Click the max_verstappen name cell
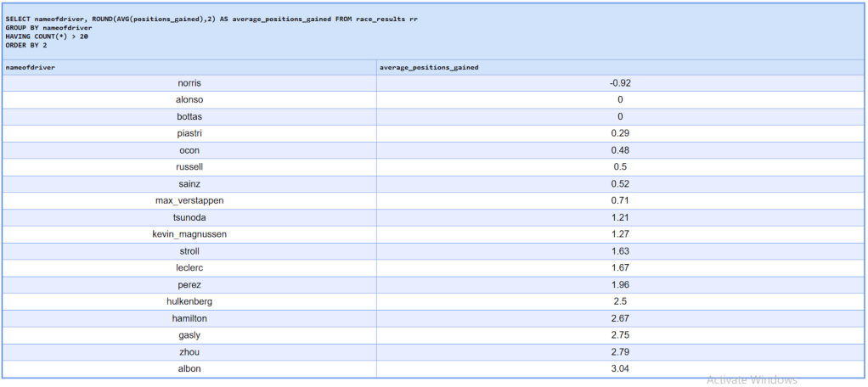Image resolution: width=868 pixels, height=387 pixels. (189, 200)
